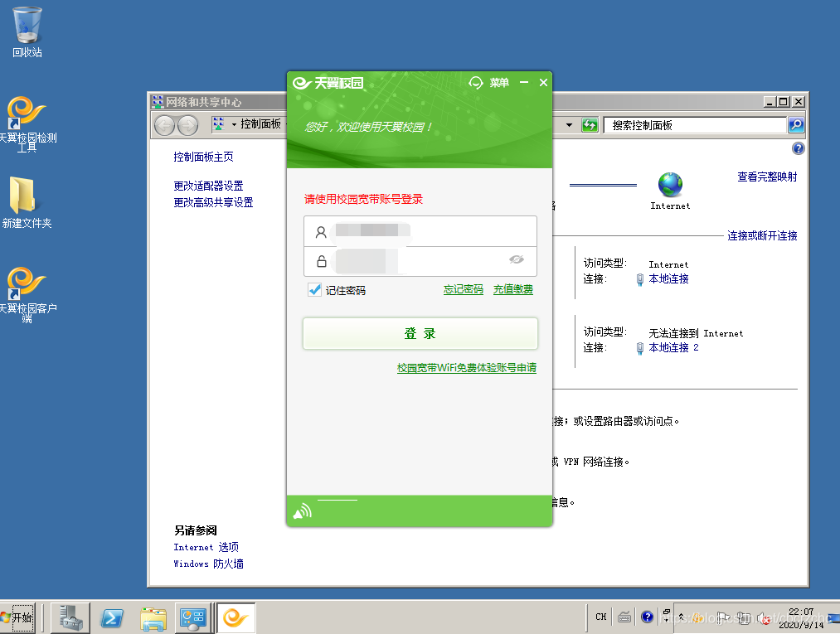Click Action Center flag tray icon
Screen dimensions: 840x634
pyautogui.click(x=721, y=618)
